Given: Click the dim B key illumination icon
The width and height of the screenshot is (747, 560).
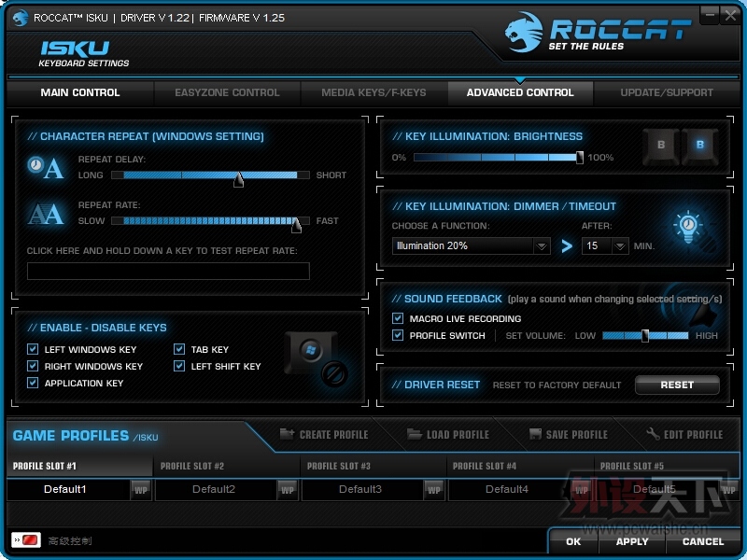Looking at the screenshot, I should point(661,147).
